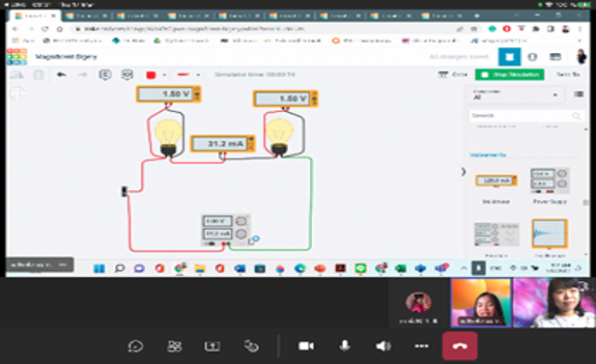Screen dimensions: 596x364
Task: Open schematic view icon
Action: click(532, 57)
